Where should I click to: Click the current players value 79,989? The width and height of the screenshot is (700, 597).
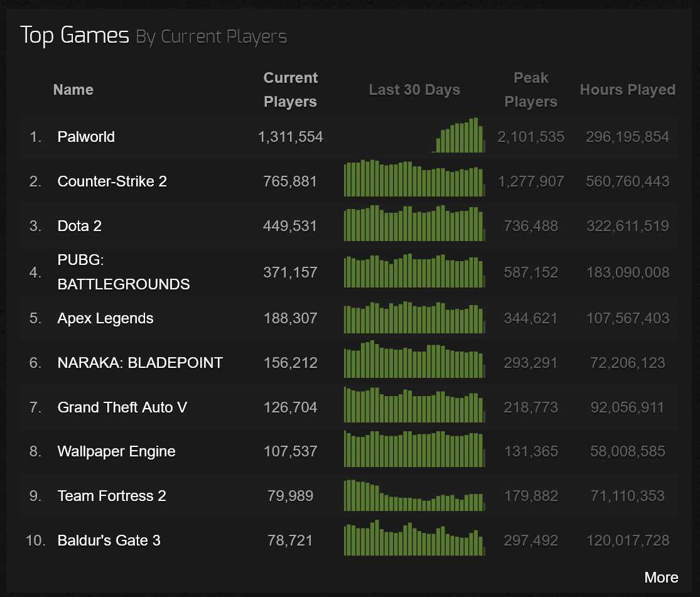click(x=290, y=496)
